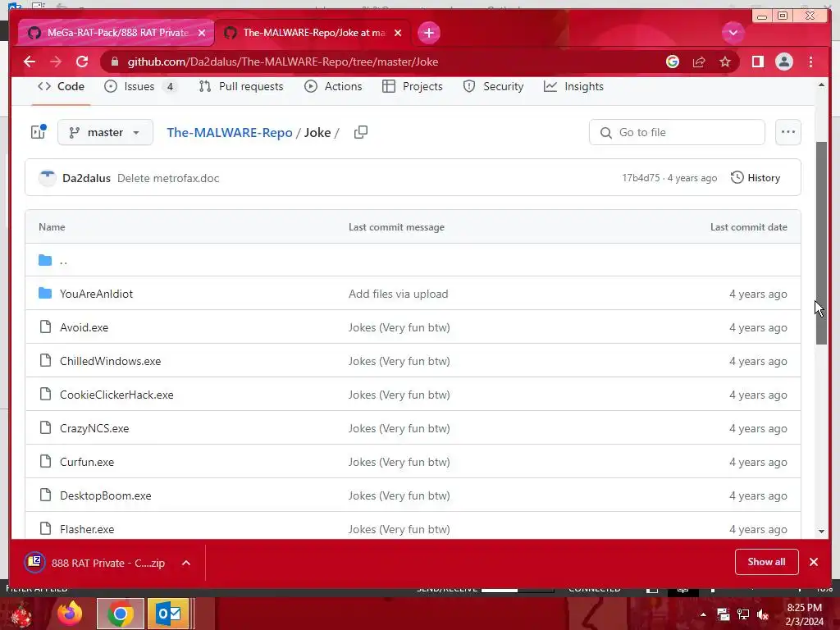Share this page using the share icon
Viewport: 840px width, 630px height.
[x=699, y=62]
